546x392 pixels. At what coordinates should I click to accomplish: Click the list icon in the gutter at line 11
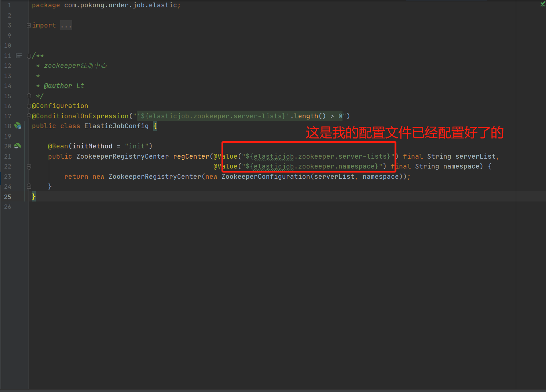pos(19,55)
